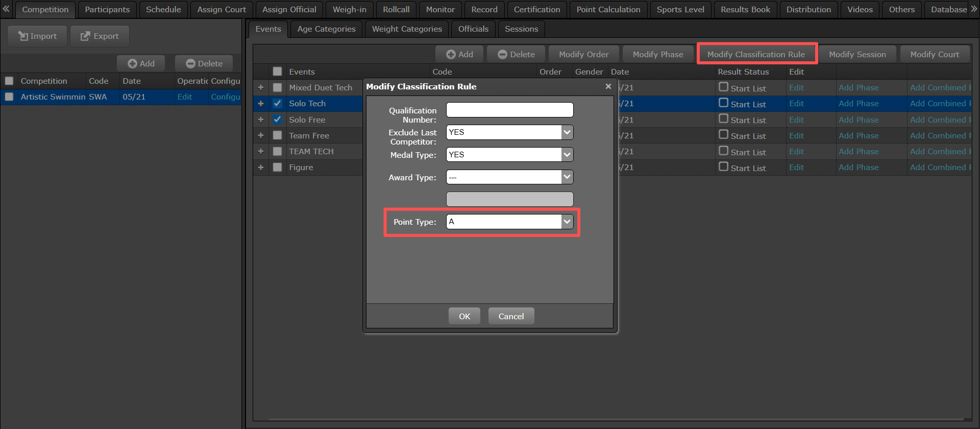Check the Mixed Duet Tech checkbox
This screenshot has width=980, height=429.
[277, 87]
